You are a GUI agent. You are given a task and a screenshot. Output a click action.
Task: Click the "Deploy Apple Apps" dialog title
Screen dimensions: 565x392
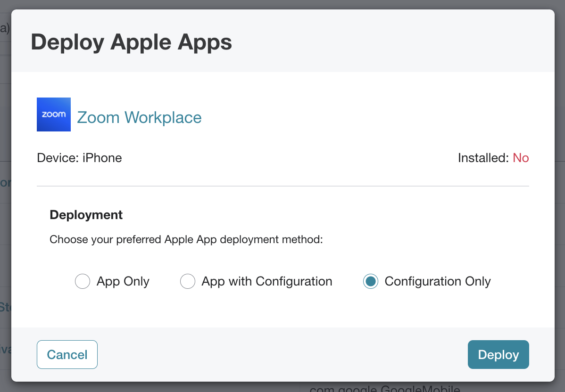(132, 42)
